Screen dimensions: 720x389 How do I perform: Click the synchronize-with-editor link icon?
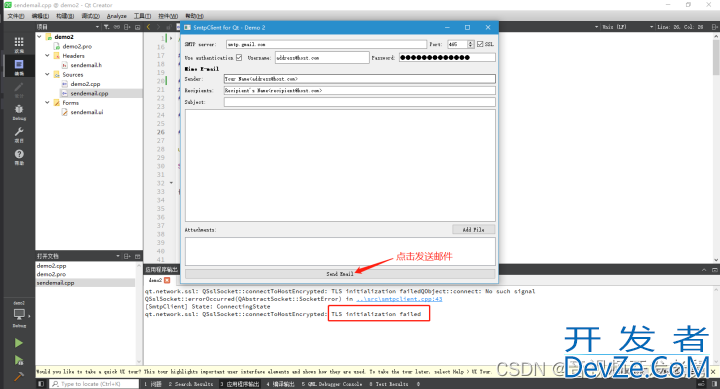coord(117,27)
